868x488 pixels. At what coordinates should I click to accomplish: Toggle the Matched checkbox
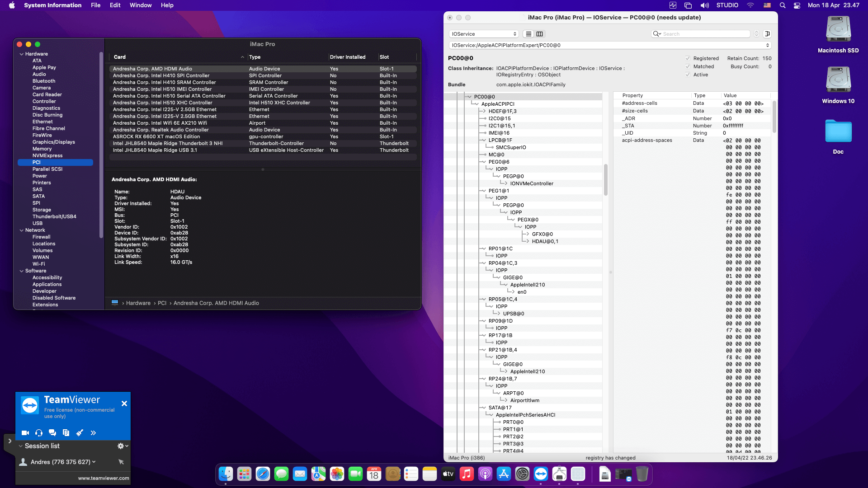pyautogui.click(x=688, y=66)
